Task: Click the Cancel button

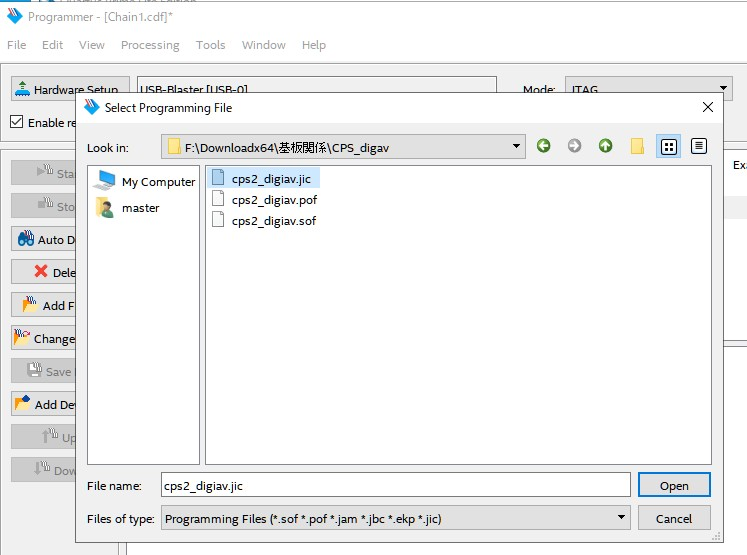Action: coord(674,518)
